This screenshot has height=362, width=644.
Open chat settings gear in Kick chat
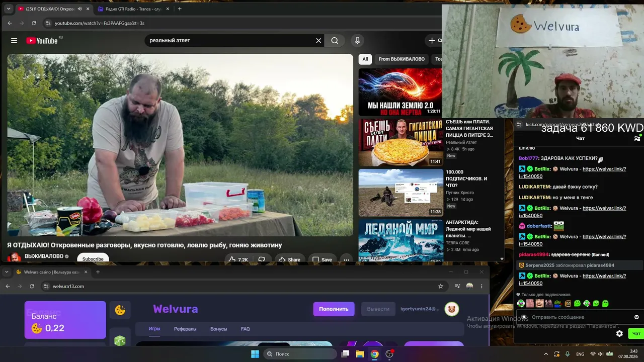pyautogui.click(x=619, y=333)
